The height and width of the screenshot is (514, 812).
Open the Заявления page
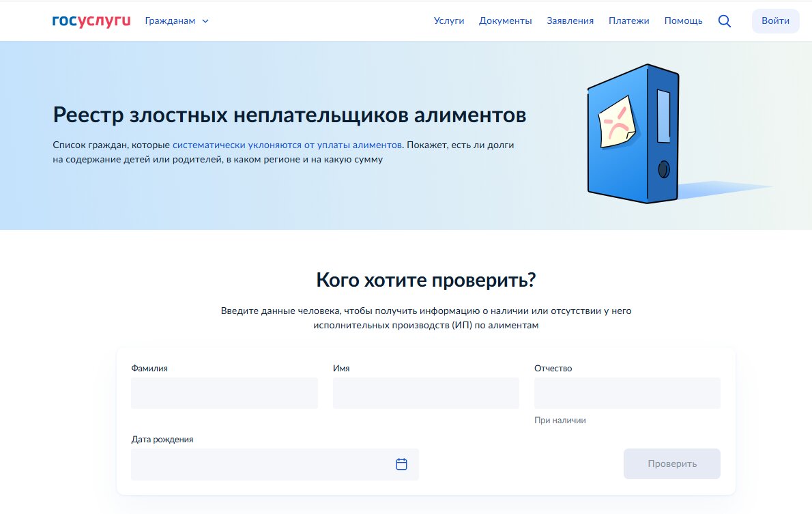pyautogui.click(x=570, y=21)
